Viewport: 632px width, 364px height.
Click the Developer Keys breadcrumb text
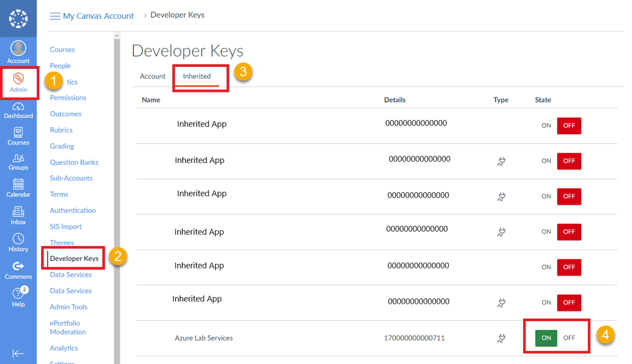(x=177, y=15)
